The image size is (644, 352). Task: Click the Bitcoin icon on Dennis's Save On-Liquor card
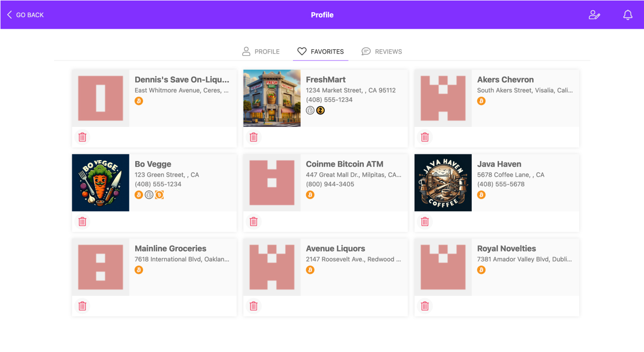[139, 101]
